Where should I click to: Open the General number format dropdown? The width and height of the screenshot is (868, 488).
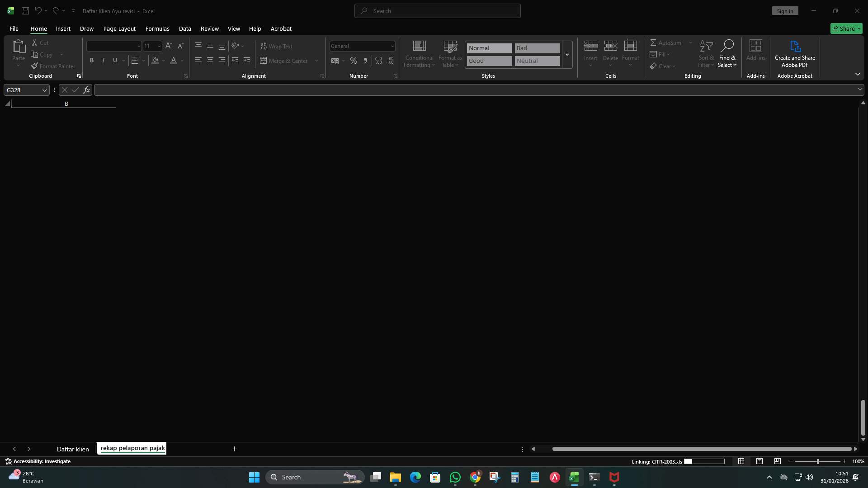[x=392, y=46]
